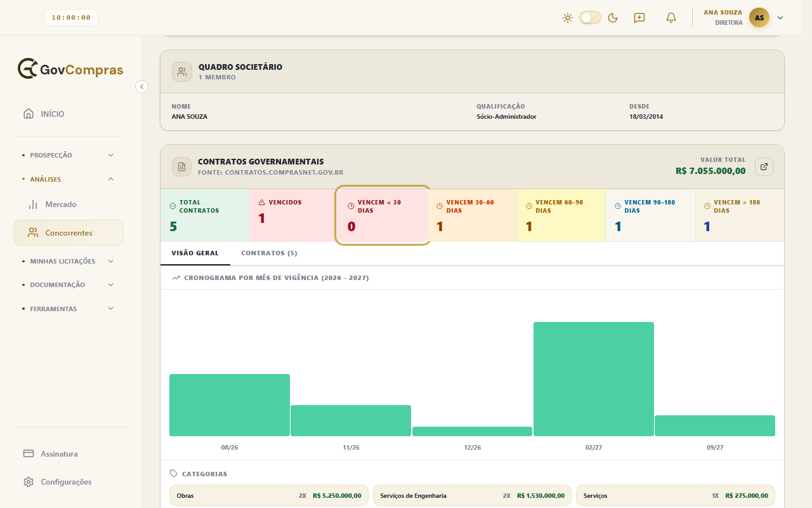Go to Início in the sidebar
812x508 pixels.
point(69,114)
